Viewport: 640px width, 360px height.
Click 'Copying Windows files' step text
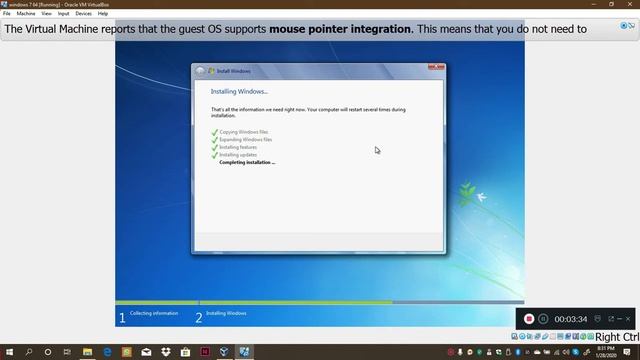(244, 132)
